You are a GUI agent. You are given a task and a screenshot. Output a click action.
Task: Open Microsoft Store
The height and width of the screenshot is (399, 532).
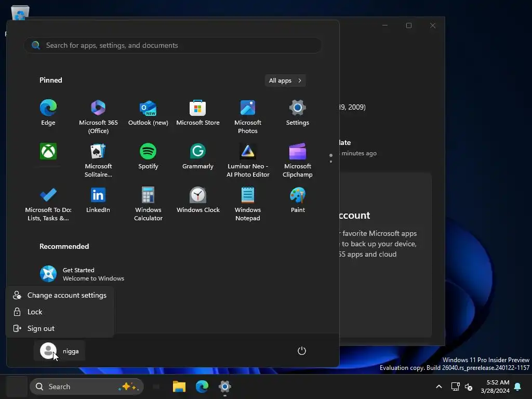[x=198, y=113]
